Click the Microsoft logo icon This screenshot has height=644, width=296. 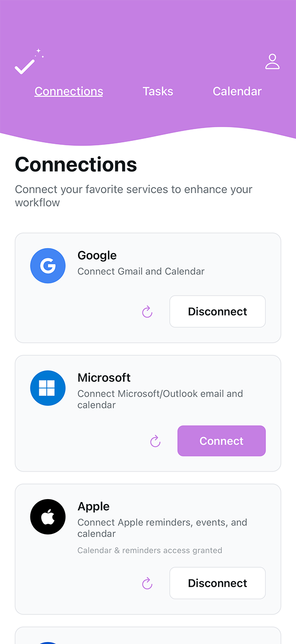tap(48, 388)
